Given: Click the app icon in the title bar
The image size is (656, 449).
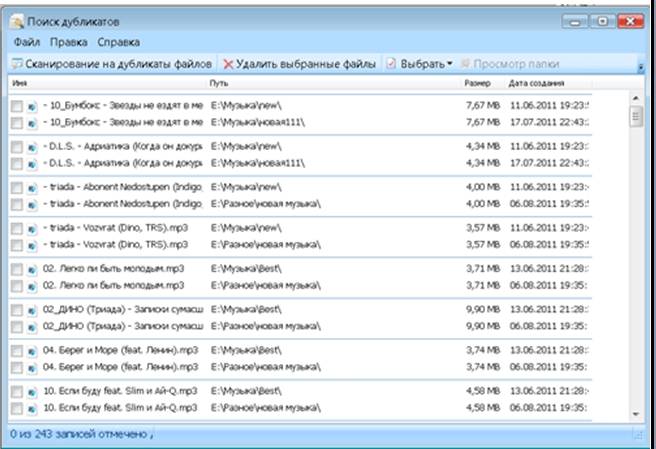Looking at the screenshot, I should coord(17,20).
